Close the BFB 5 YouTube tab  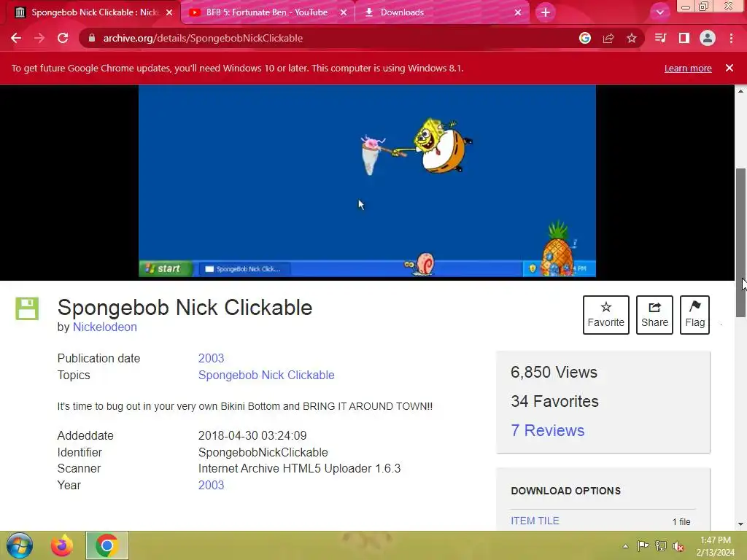tap(344, 12)
